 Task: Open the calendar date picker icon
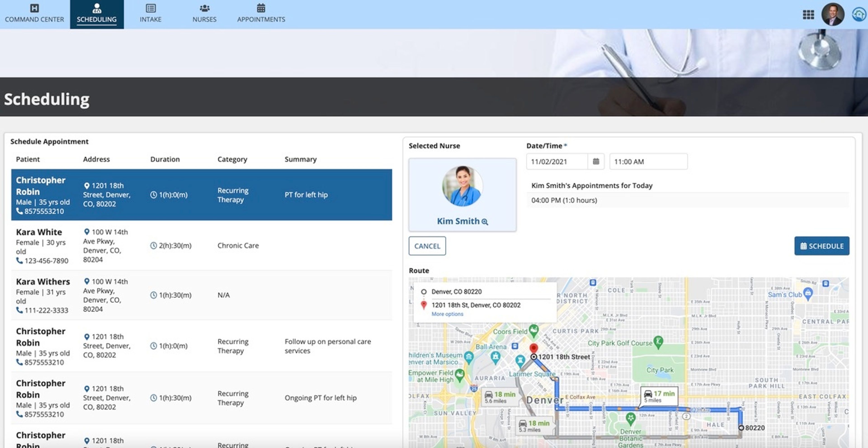[x=596, y=161]
